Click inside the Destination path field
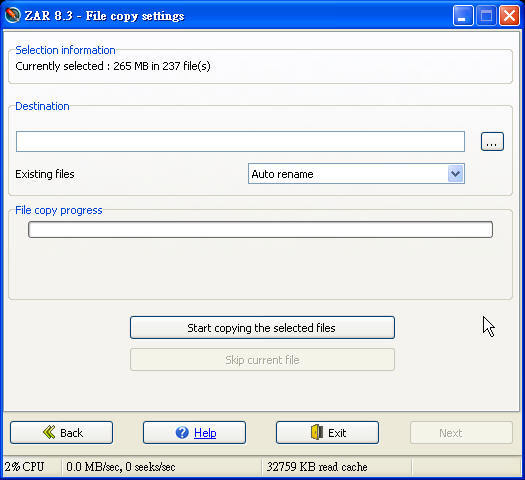 click(240, 142)
